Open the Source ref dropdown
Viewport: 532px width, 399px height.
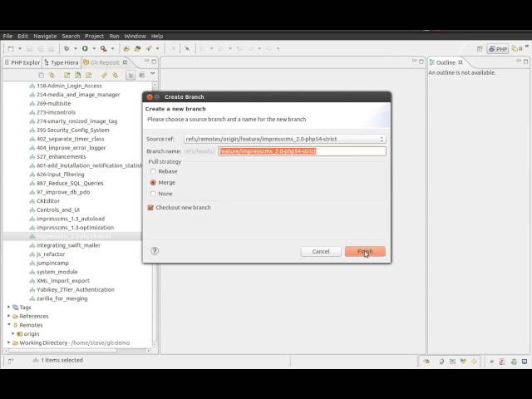(x=284, y=139)
